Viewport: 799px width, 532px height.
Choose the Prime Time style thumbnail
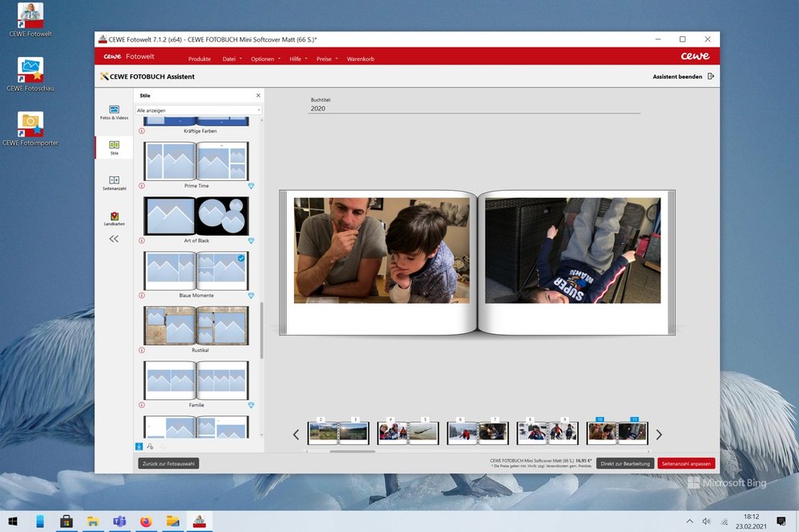click(197, 161)
